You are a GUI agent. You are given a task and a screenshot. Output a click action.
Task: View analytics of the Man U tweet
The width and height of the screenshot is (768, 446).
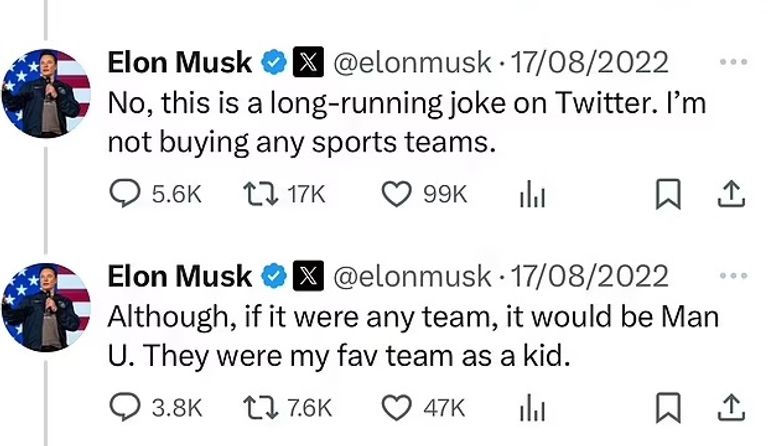point(531,408)
